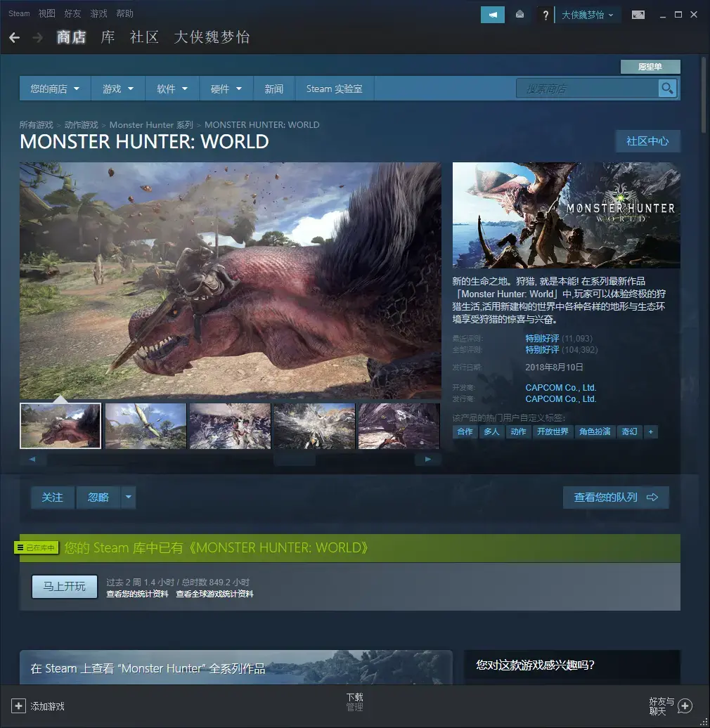The width and height of the screenshot is (710, 728).
Task: Switch to Big Picture mode icon
Action: click(638, 15)
